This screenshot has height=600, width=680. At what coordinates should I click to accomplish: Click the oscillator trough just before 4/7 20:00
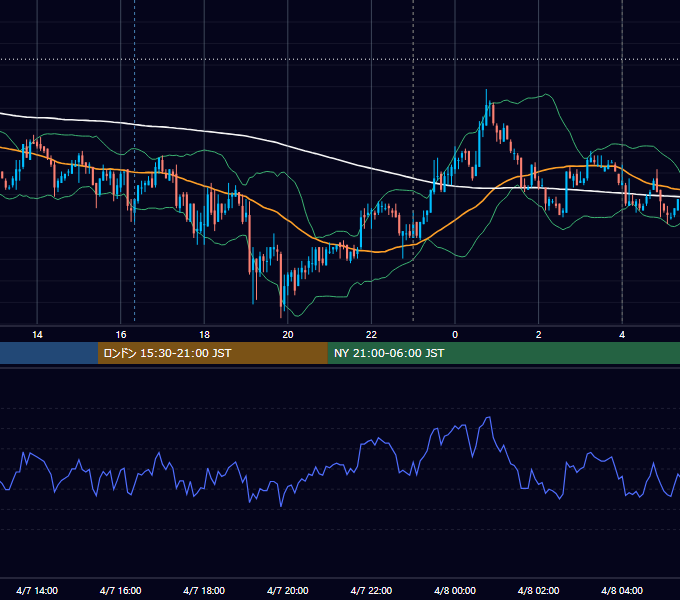[281, 505]
